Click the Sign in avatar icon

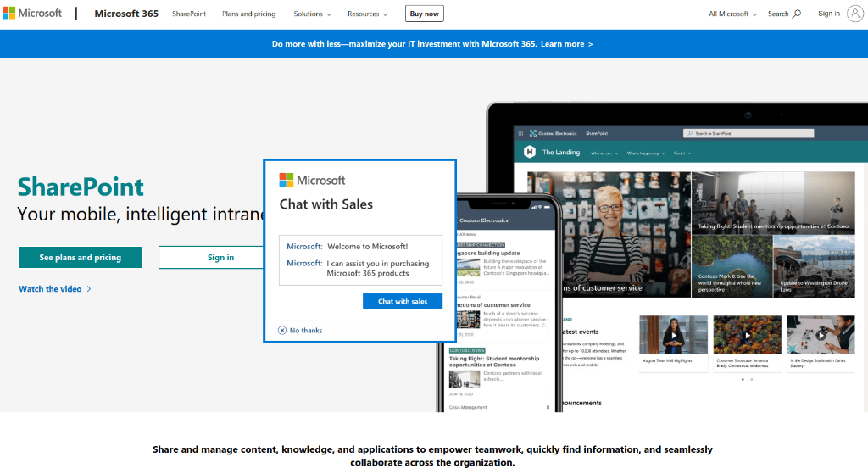click(x=855, y=14)
